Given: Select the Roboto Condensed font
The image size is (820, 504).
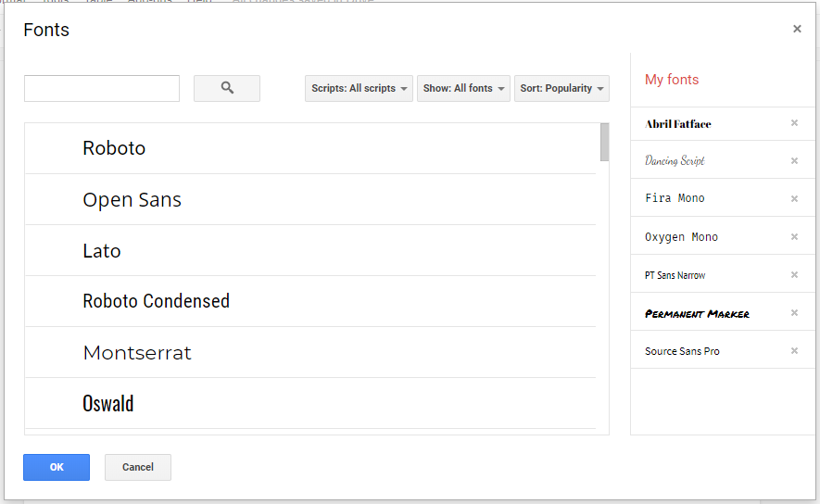Looking at the screenshot, I should (x=310, y=302).
